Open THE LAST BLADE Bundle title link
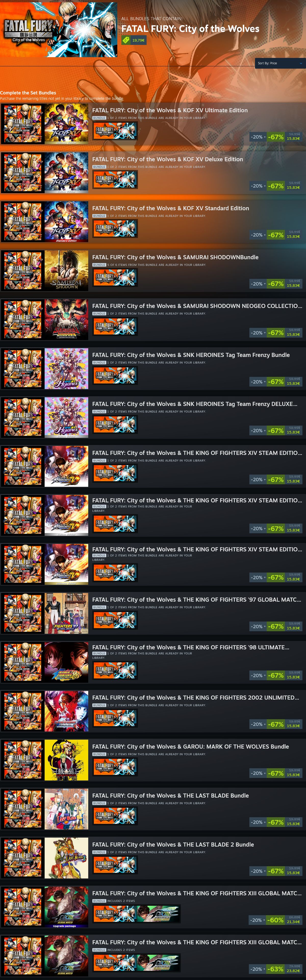306x980 pixels. (170, 796)
